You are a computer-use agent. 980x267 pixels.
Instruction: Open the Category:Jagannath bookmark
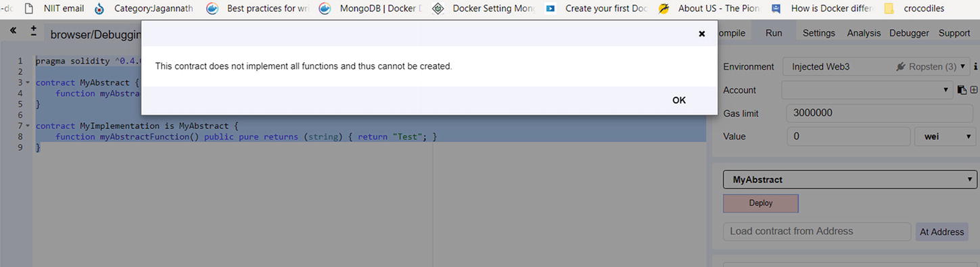click(145, 9)
